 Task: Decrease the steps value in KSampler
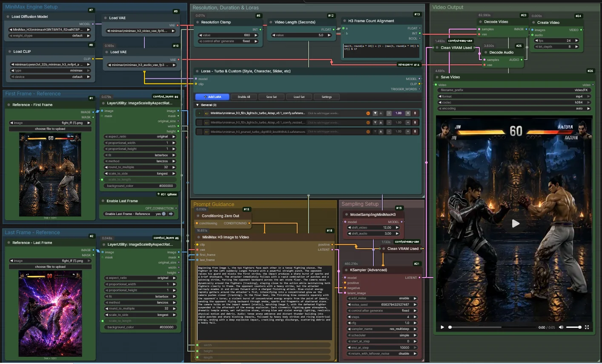pos(350,317)
